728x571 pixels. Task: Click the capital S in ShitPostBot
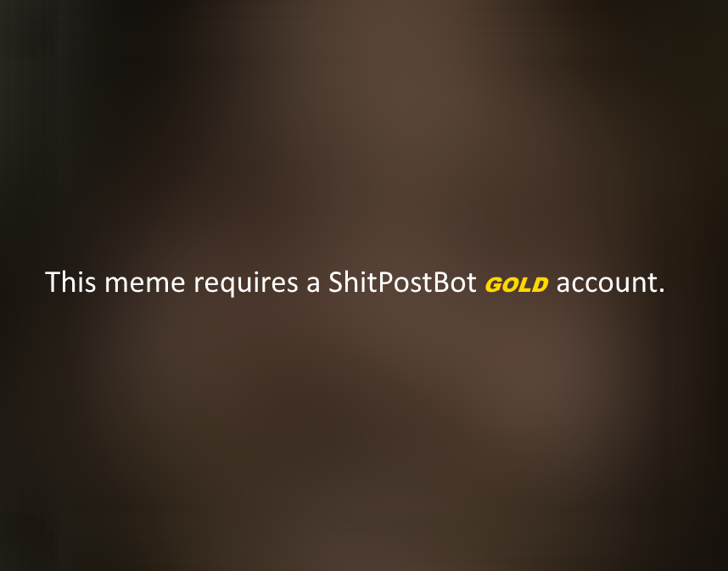336,282
